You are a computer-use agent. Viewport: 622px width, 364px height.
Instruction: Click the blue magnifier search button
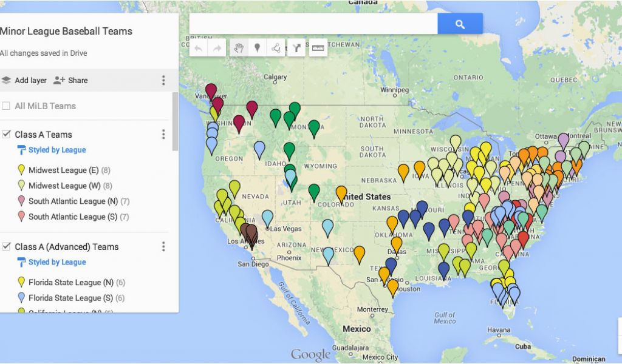(x=460, y=24)
